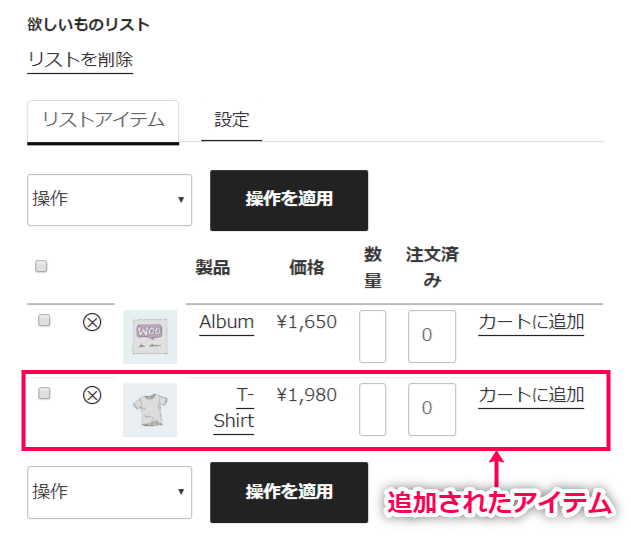The image size is (631, 554).
Task: Focus the Album quantity input field
Action: 373,336
